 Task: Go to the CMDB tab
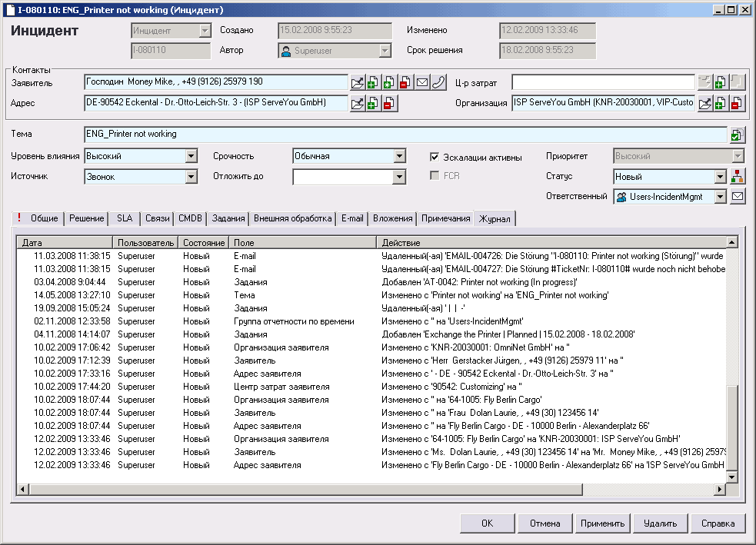click(x=191, y=218)
